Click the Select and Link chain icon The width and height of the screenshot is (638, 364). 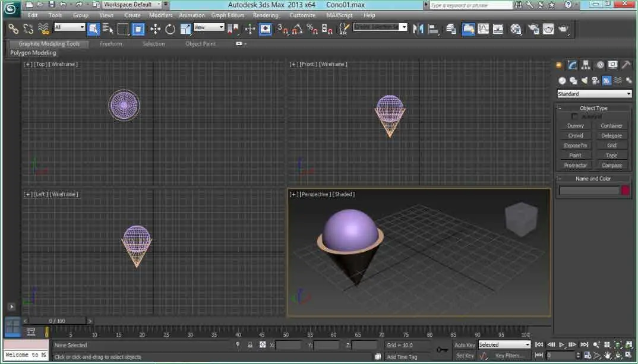click(14, 29)
